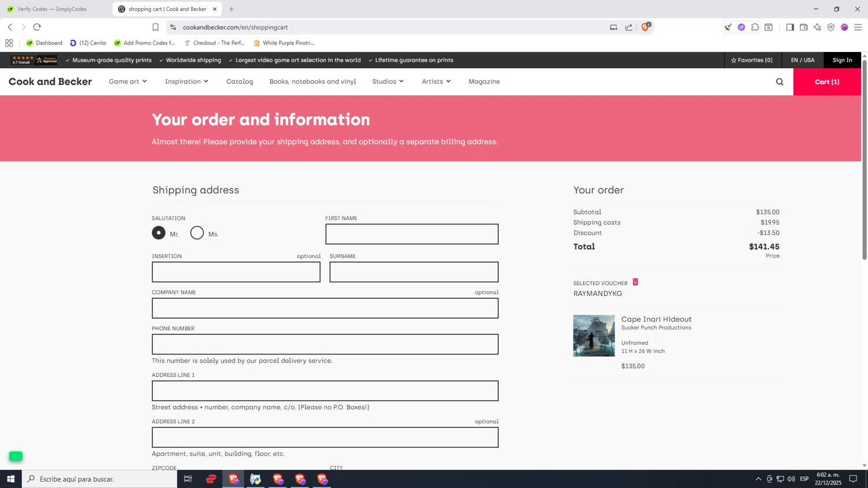Viewport: 868px width, 488px height.
Task: Open Task View on taskbar
Action: click(188, 479)
